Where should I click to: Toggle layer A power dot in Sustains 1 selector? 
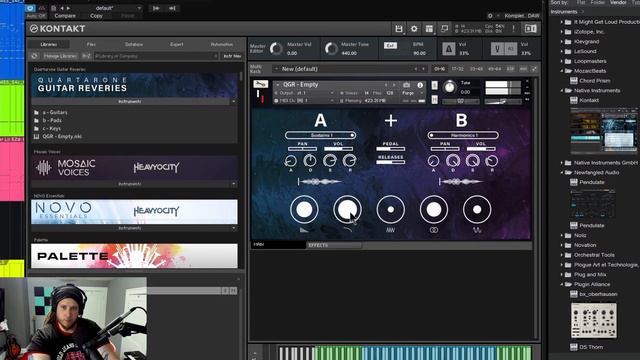pyautogui.click(x=352, y=135)
